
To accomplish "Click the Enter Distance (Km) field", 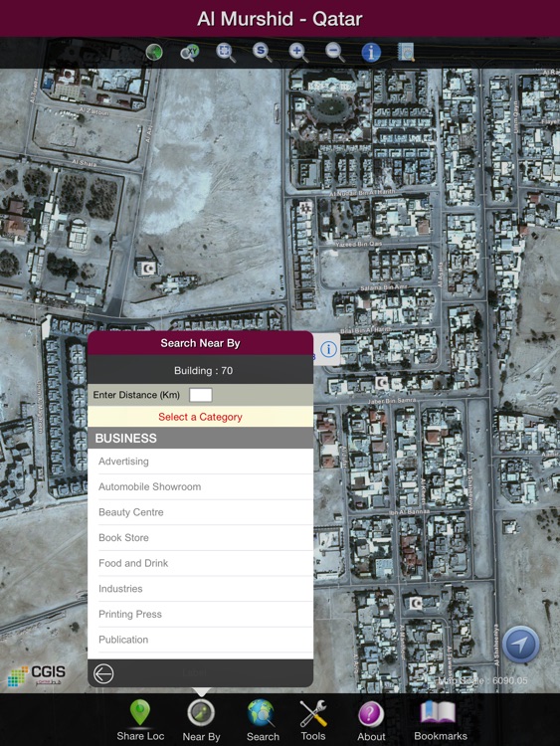I will [x=200, y=395].
